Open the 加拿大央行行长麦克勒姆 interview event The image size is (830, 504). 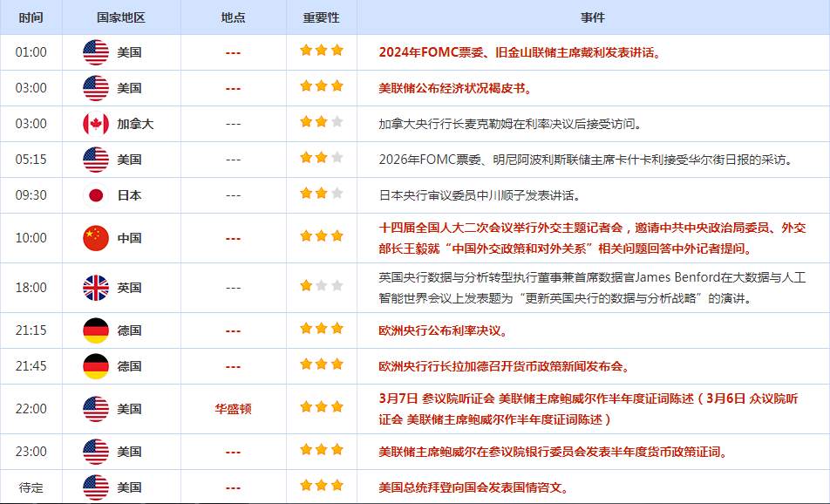click(511, 125)
